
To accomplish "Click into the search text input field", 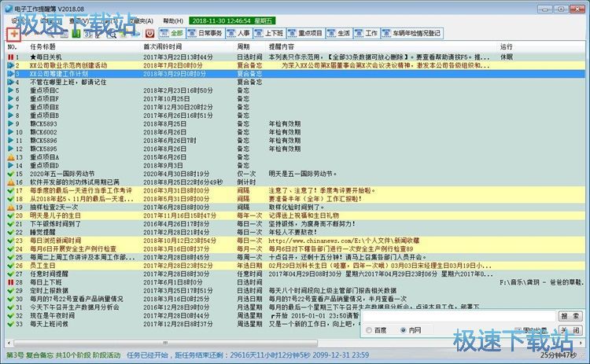I will pyautogui.click(x=459, y=316).
